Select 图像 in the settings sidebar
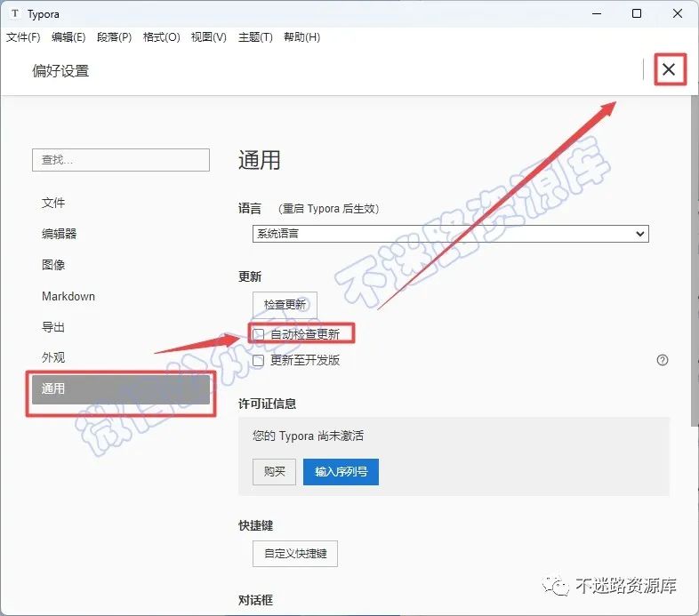The image size is (699, 616). [x=121, y=265]
